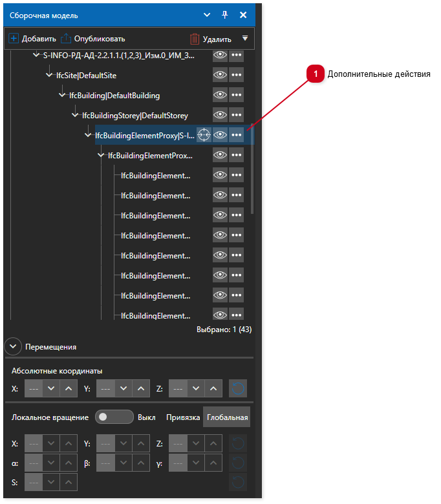Click the Глобальная binding button
This screenshot has height=504, width=441.
pyautogui.click(x=227, y=417)
